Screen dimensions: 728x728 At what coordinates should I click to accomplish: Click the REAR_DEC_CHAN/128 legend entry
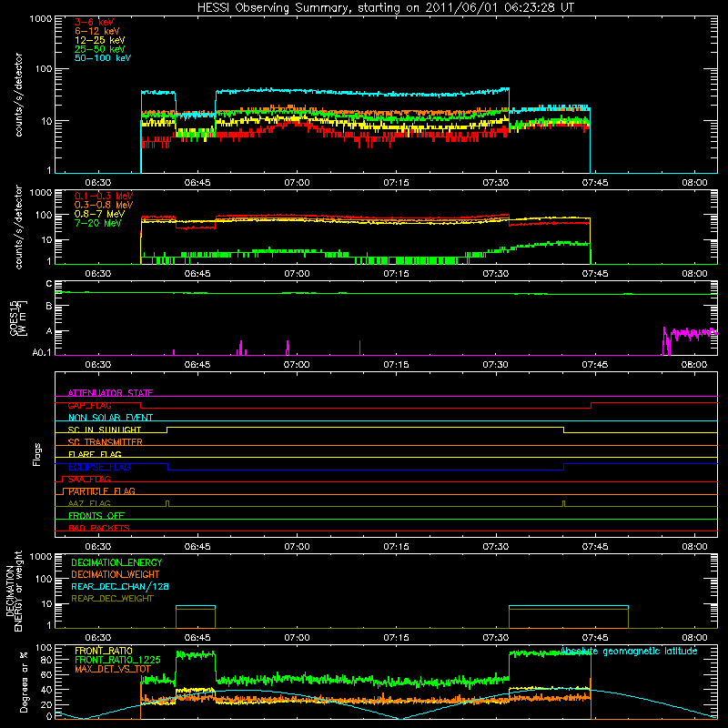pos(120,586)
